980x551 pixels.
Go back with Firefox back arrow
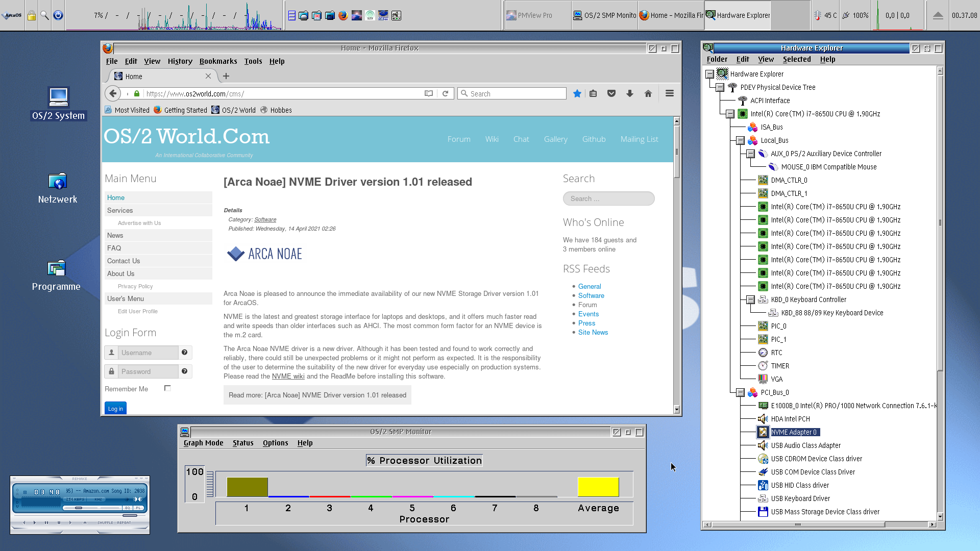click(113, 93)
